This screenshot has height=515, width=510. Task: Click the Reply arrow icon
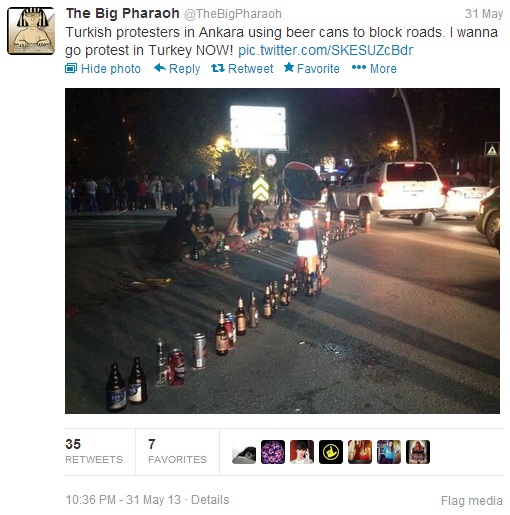[160, 68]
